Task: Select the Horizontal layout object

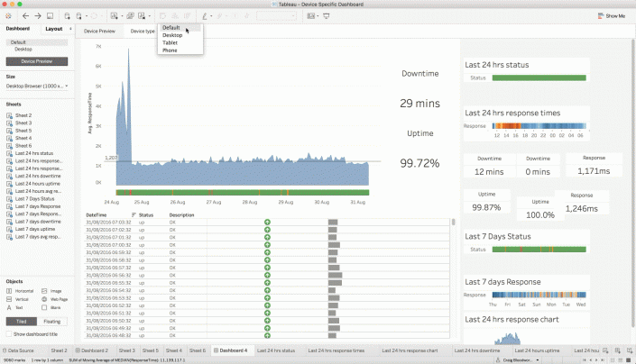Action: click(20, 291)
